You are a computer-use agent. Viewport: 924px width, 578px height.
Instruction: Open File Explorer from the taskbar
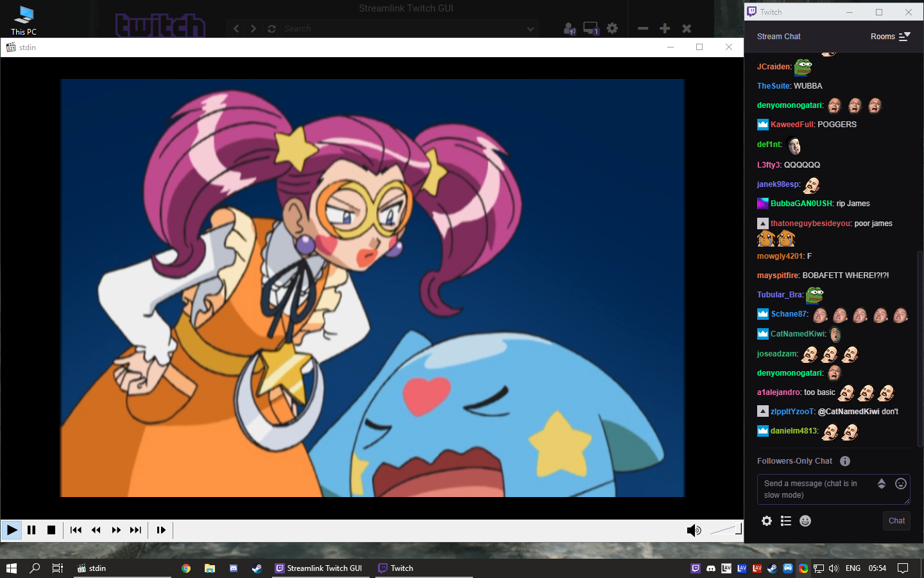point(210,568)
